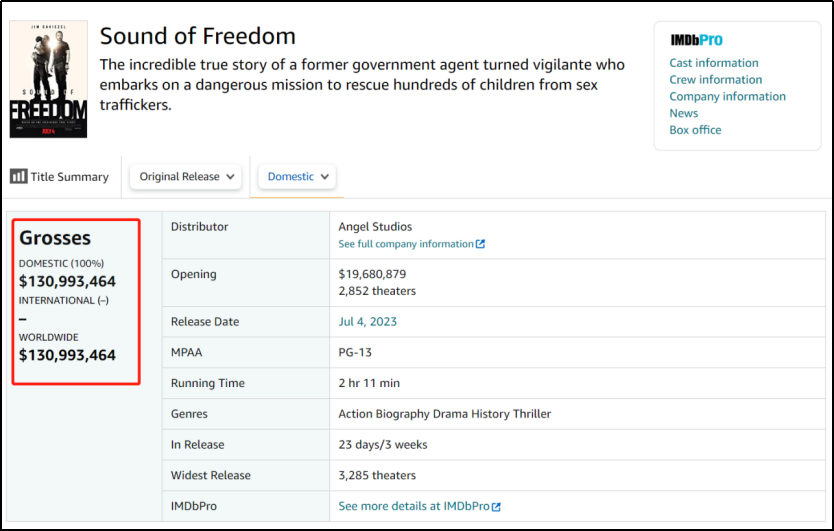Open the Box office link
Image resolution: width=834 pixels, height=531 pixels.
coord(695,130)
